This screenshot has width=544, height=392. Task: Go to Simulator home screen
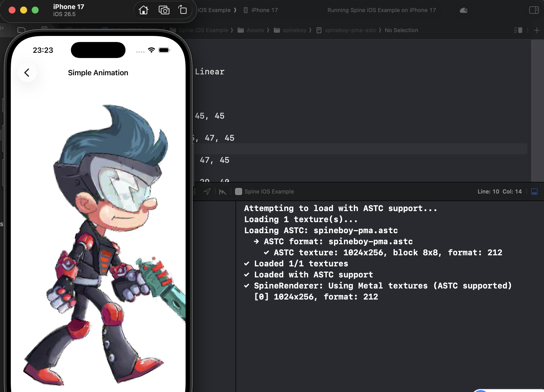tap(143, 10)
